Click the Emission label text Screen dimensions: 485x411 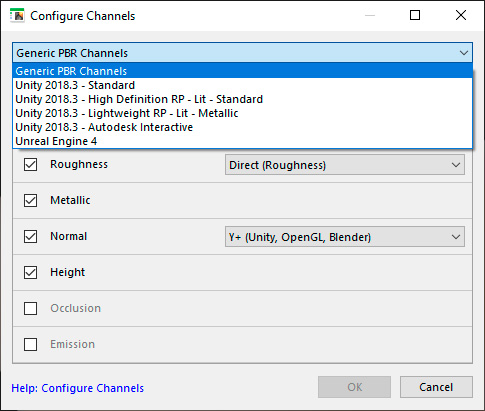point(73,344)
